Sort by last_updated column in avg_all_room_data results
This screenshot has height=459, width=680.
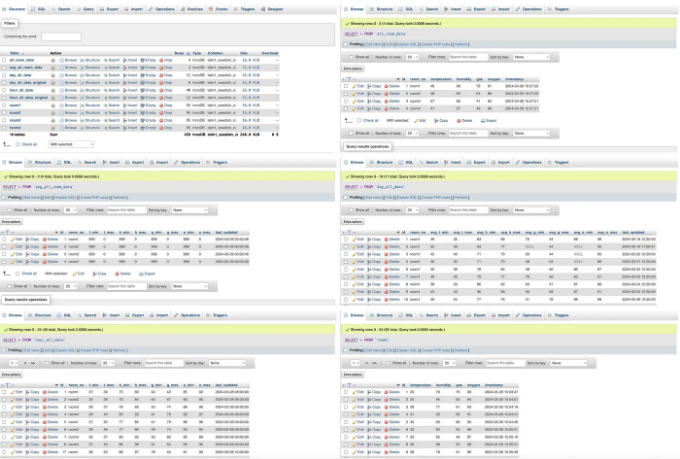tap(226, 233)
